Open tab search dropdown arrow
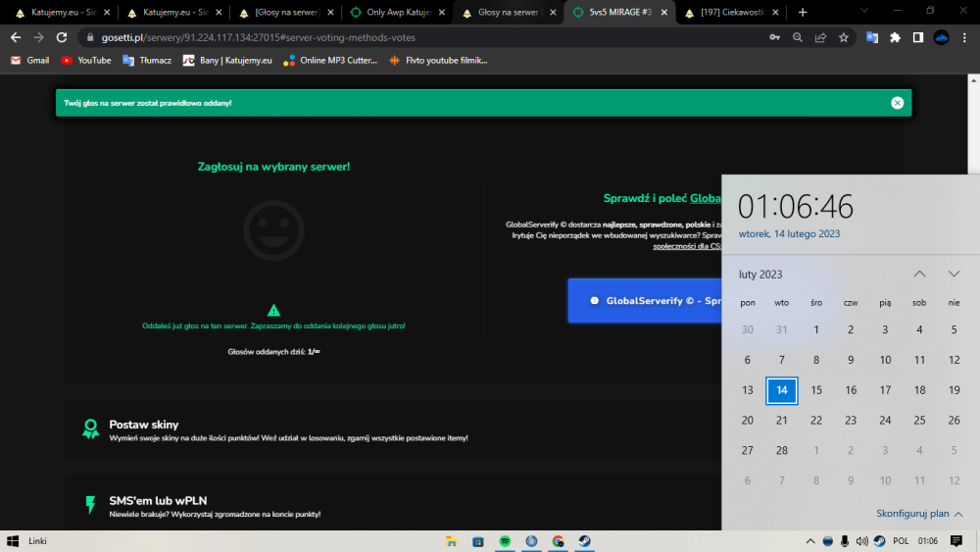This screenshot has height=552, width=980. [x=864, y=11]
